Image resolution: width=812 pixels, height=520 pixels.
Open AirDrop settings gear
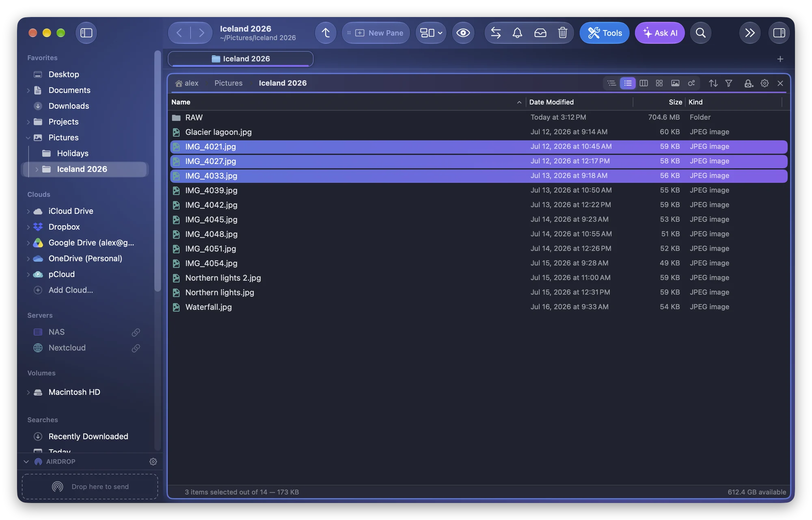tap(153, 462)
